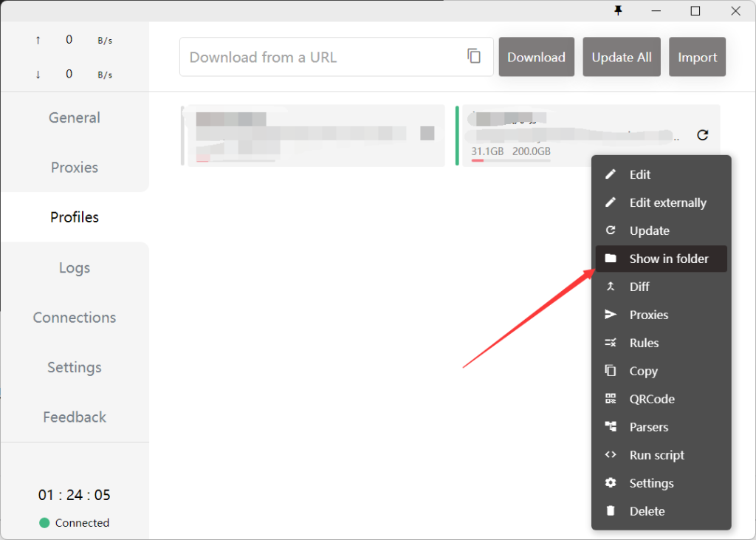Switch to the Logs sidebar tab
756x540 pixels.
pos(75,267)
